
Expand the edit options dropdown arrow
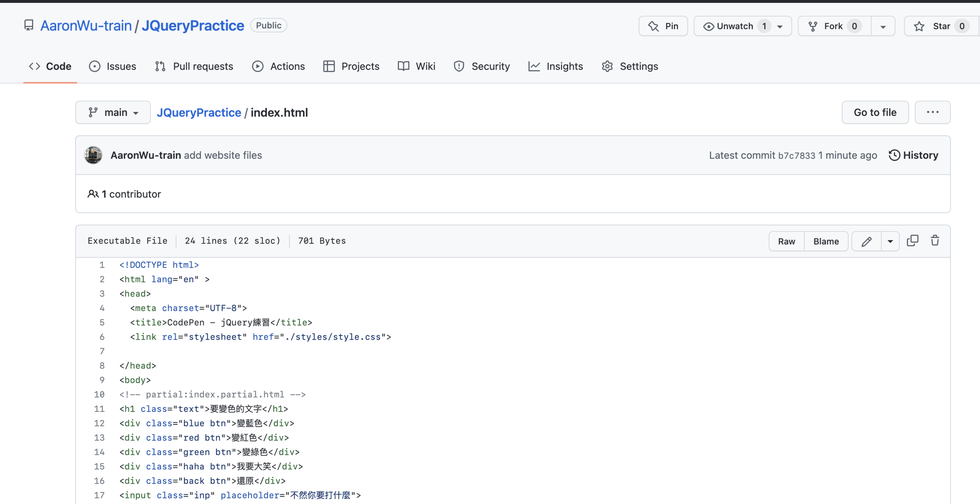click(x=890, y=241)
